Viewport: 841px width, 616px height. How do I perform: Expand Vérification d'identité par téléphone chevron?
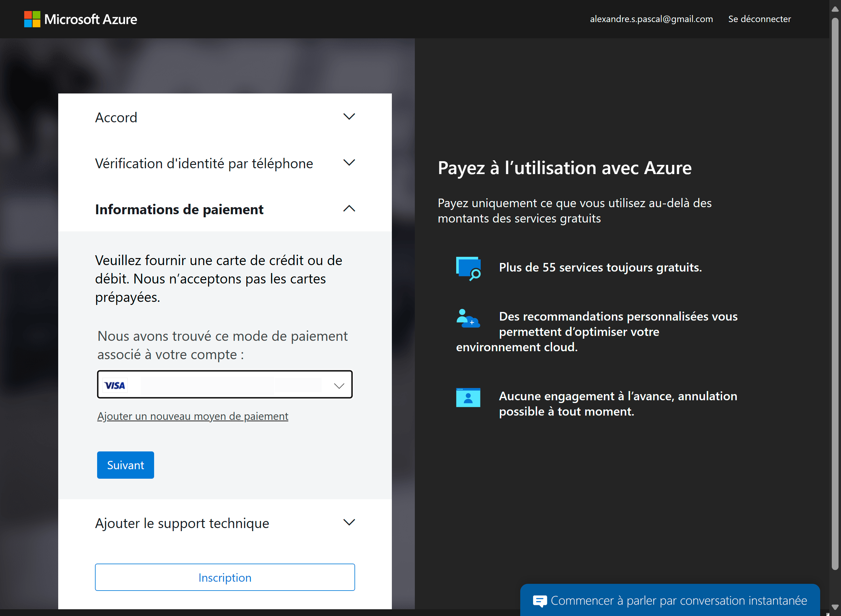349,162
